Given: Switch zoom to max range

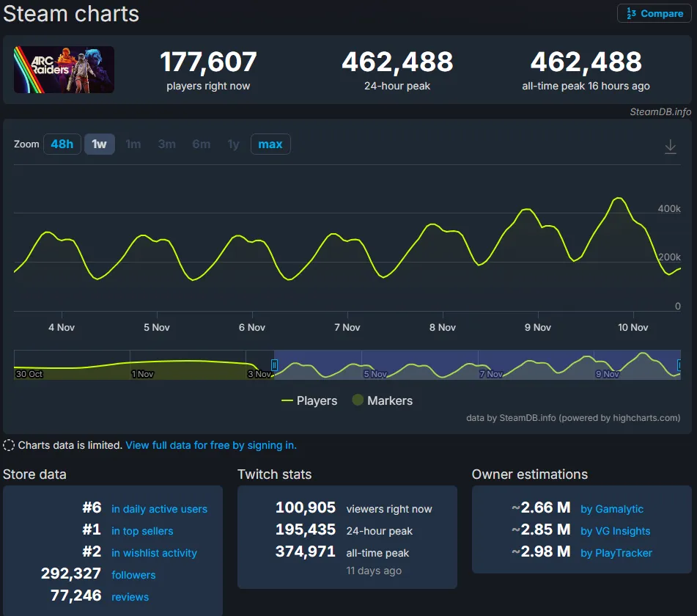Looking at the screenshot, I should click(x=270, y=144).
